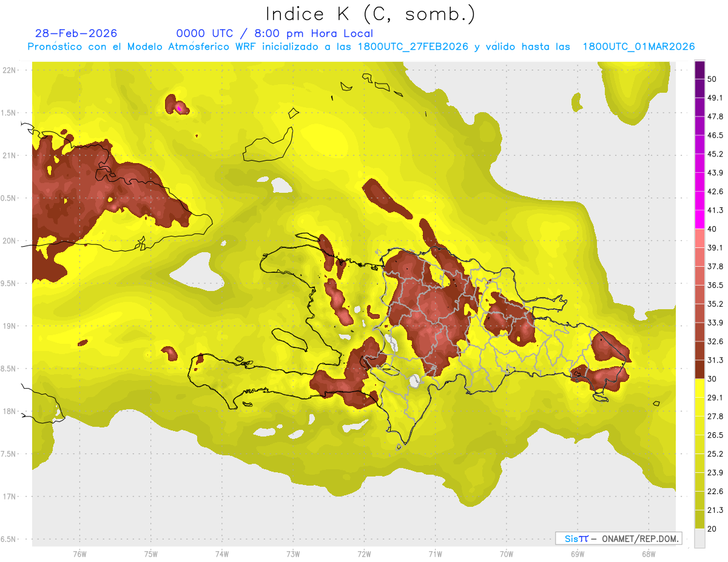Click the "69W" longitude label
This screenshot has width=728, height=562.
577,554
